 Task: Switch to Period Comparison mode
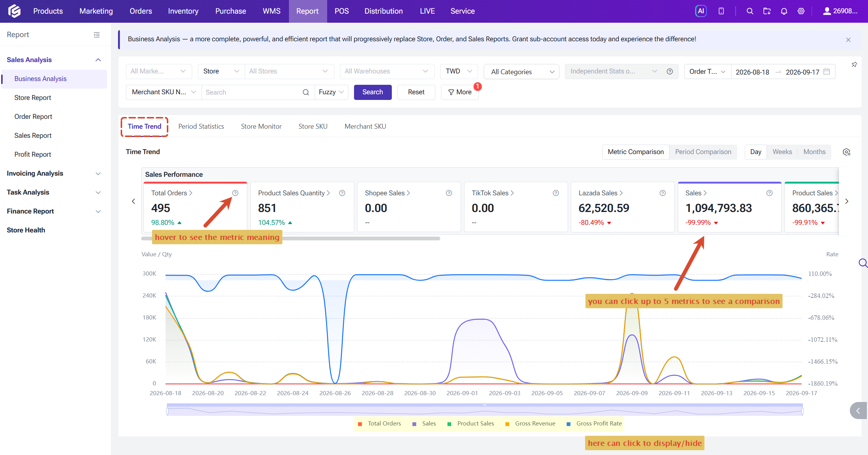coord(703,152)
